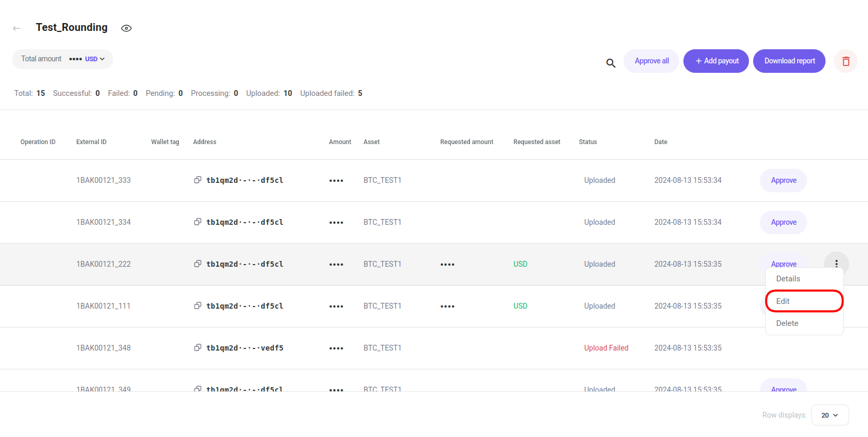Click the red trash delete icon
The width and height of the screenshot is (868, 437).
pos(845,61)
